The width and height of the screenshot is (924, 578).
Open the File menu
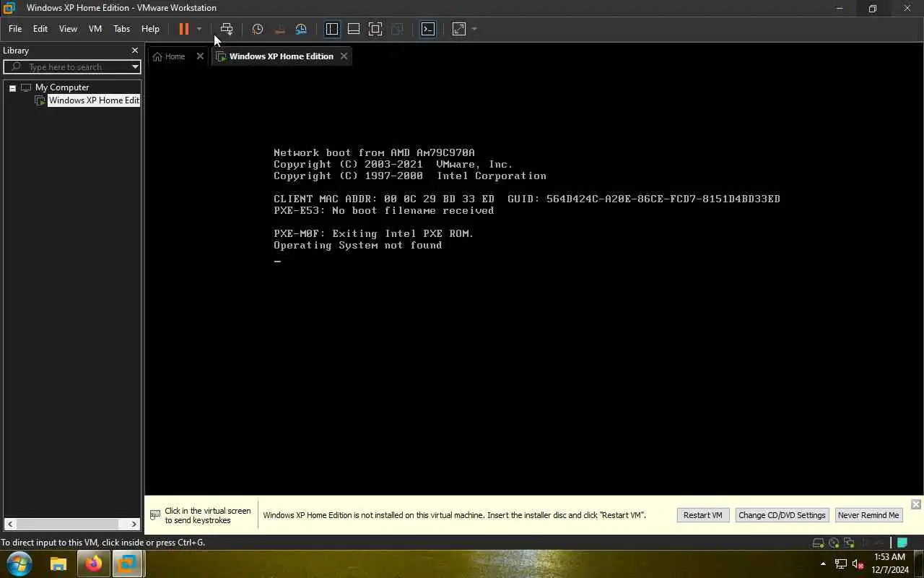pyautogui.click(x=15, y=29)
